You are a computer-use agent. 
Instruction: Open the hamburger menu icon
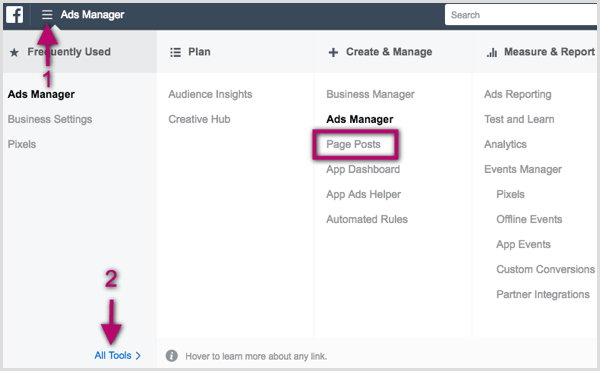(x=47, y=15)
